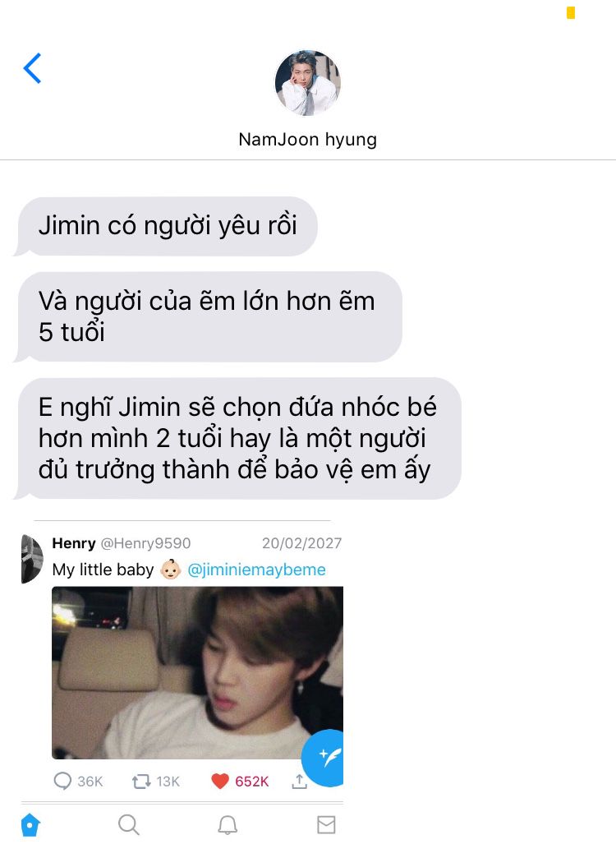Viewport: 616px width, 858px height.
Task: Select message 'Jimin có người yêu rồi'
Action: [168, 227]
